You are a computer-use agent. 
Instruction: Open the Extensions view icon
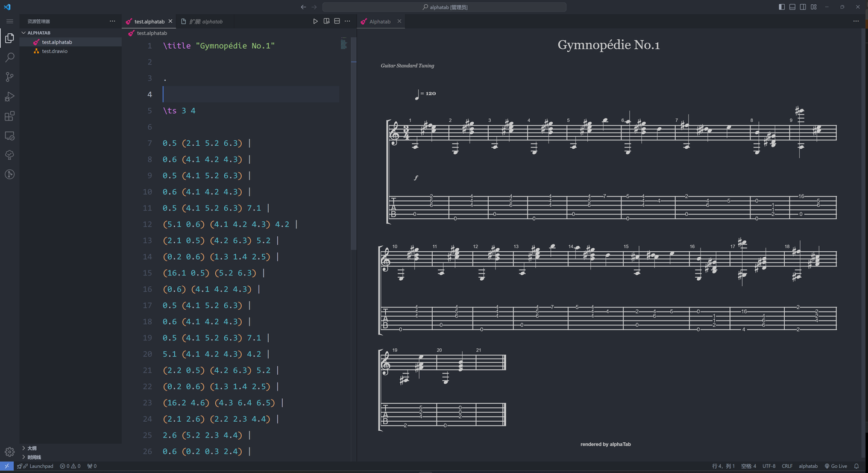[x=9, y=116]
